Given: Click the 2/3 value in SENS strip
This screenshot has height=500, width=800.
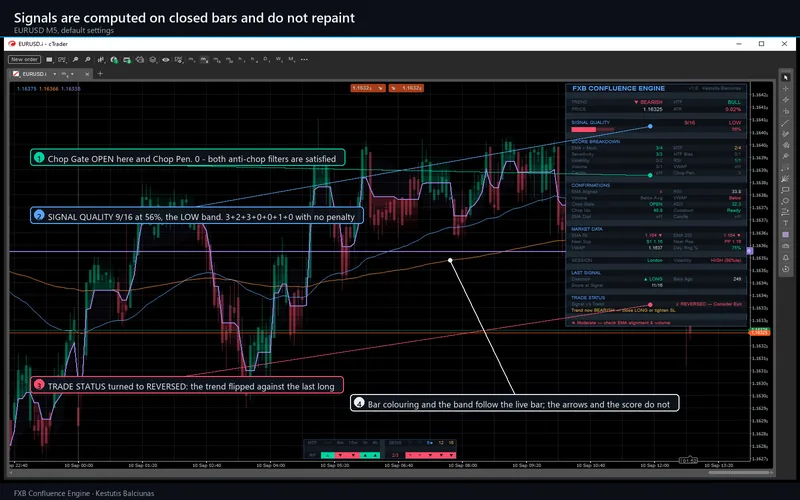Looking at the screenshot, I should coord(395,455).
